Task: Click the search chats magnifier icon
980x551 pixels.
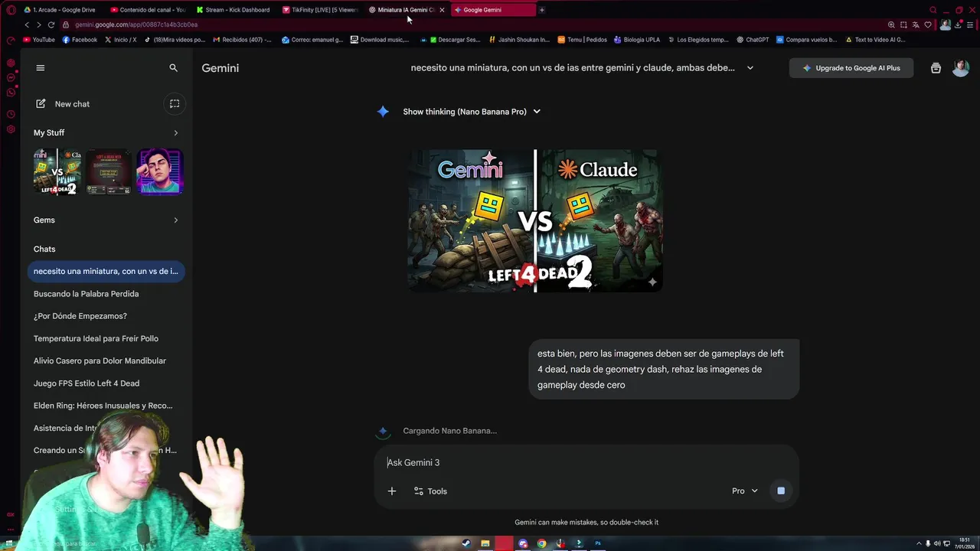Action: [x=173, y=68]
